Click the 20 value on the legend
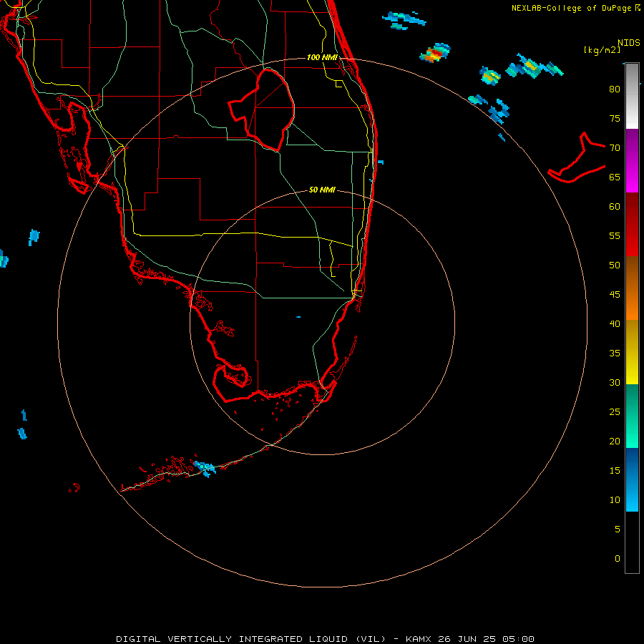 tap(615, 441)
